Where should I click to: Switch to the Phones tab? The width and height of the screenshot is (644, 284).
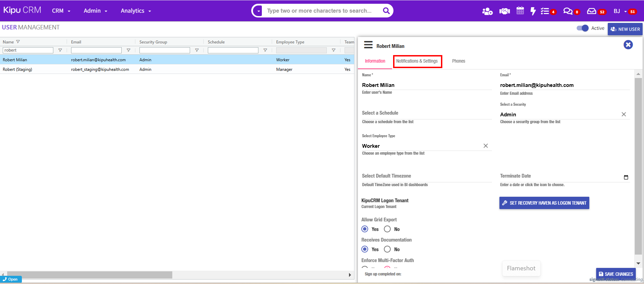458,61
